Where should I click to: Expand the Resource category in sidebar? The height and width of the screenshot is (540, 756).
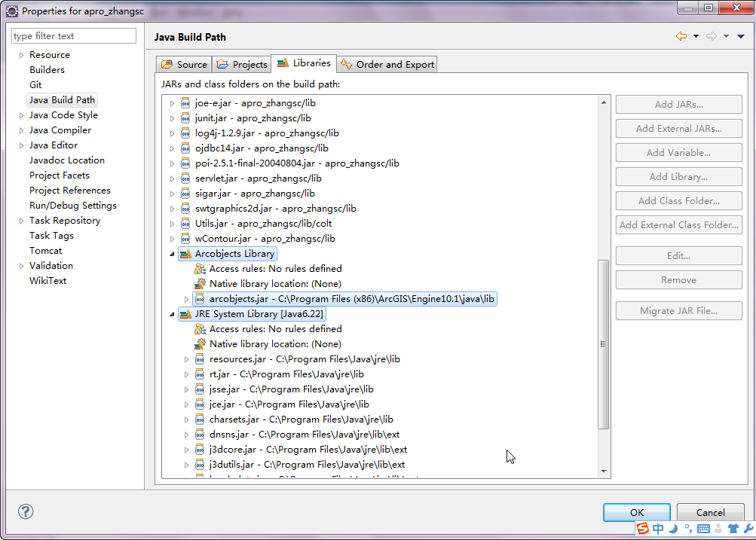pyautogui.click(x=21, y=56)
